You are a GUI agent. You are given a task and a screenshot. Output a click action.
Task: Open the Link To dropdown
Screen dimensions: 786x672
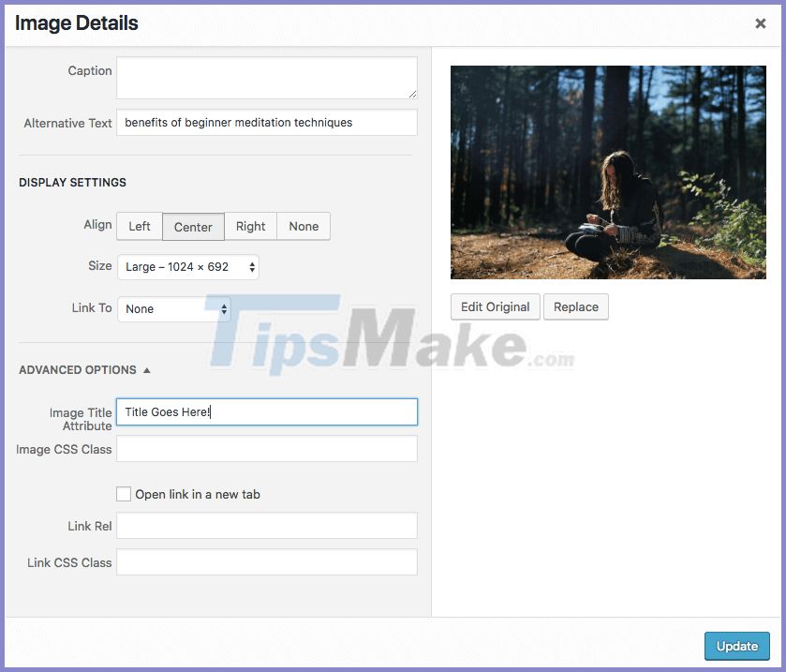pos(173,308)
